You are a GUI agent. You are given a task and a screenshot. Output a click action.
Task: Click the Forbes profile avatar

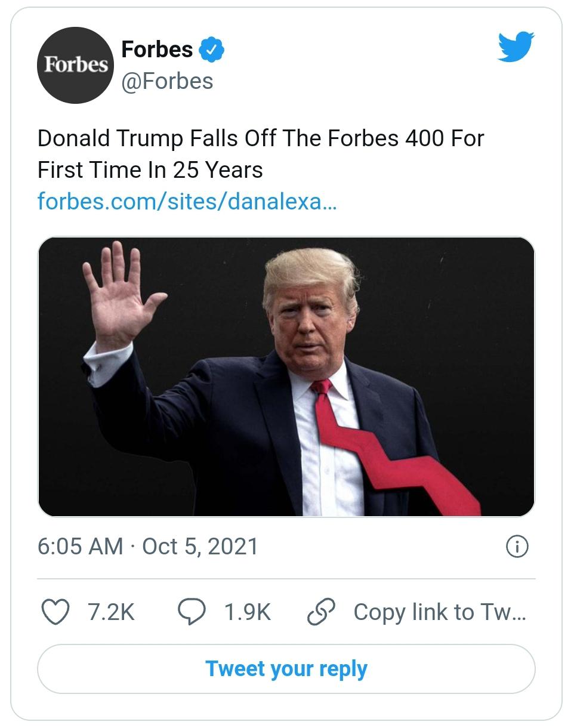(x=75, y=66)
